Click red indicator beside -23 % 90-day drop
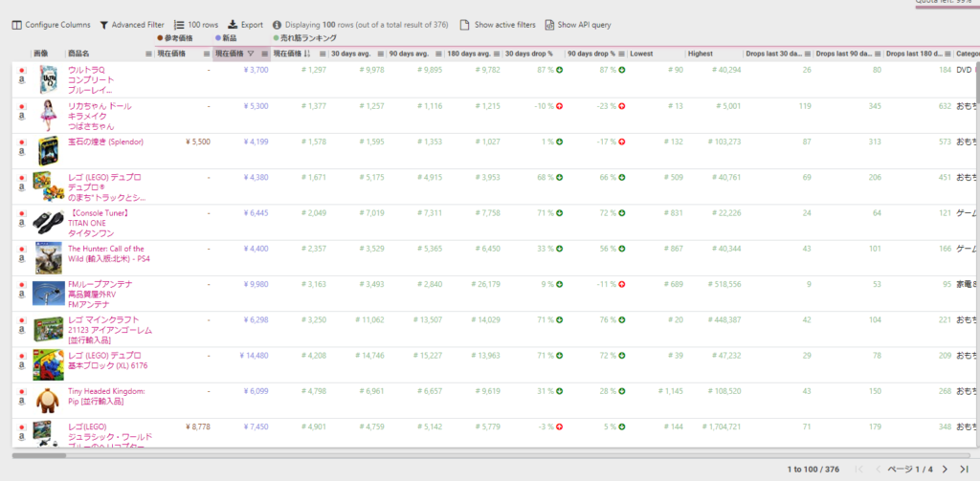 pos(622,106)
